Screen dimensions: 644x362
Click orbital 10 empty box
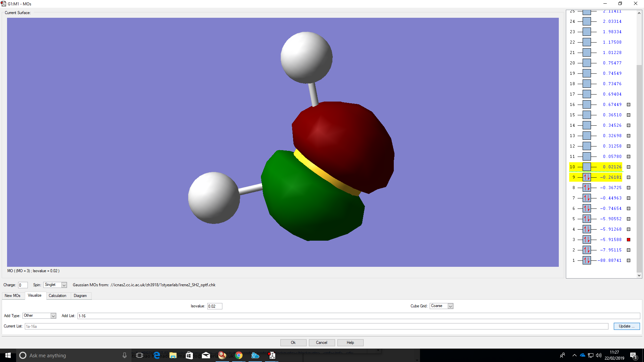click(x=587, y=167)
